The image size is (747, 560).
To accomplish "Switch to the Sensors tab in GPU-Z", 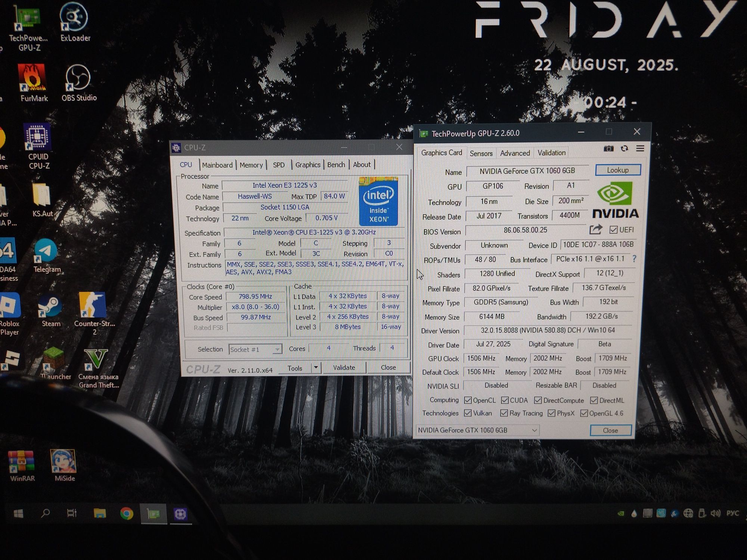I will (x=481, y=153).
